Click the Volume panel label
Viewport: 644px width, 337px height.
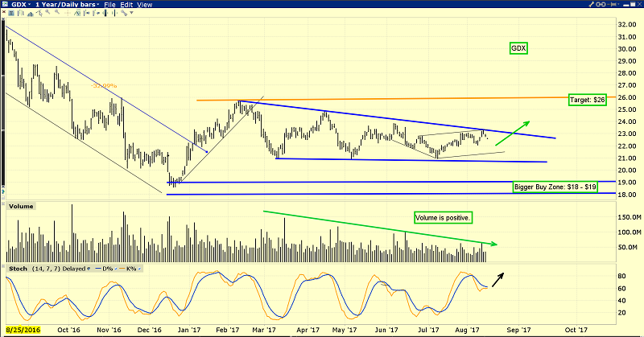(x=21, y=206)
